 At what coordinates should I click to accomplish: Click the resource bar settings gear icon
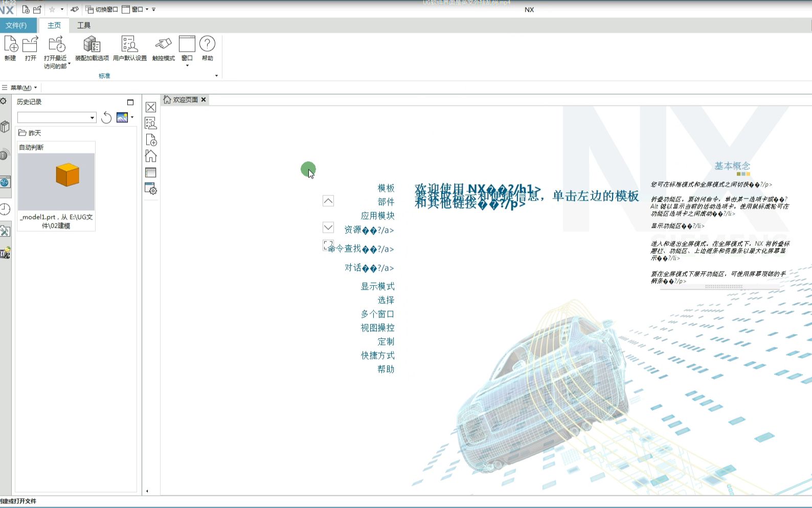coord(3,101)
